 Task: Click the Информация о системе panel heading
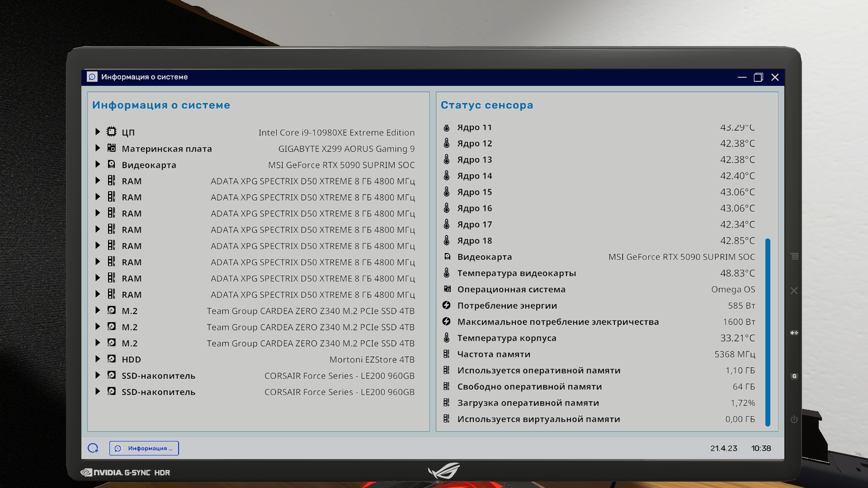pos(161,105)
